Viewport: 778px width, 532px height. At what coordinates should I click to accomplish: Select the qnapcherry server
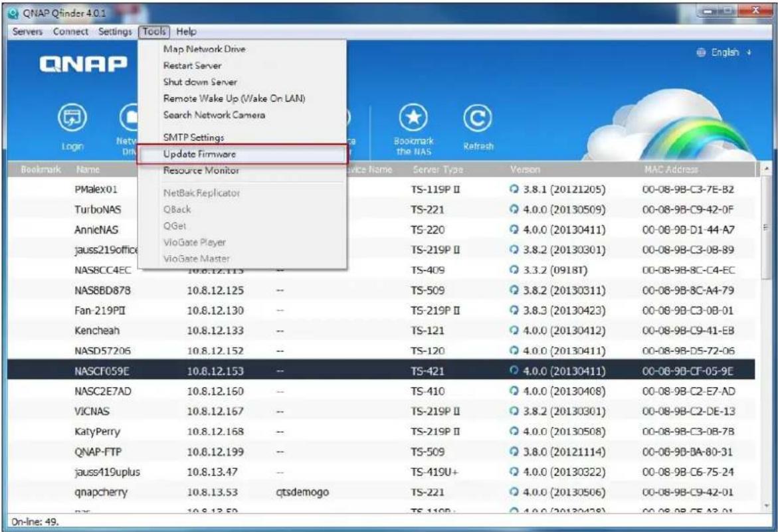point(381,492)
